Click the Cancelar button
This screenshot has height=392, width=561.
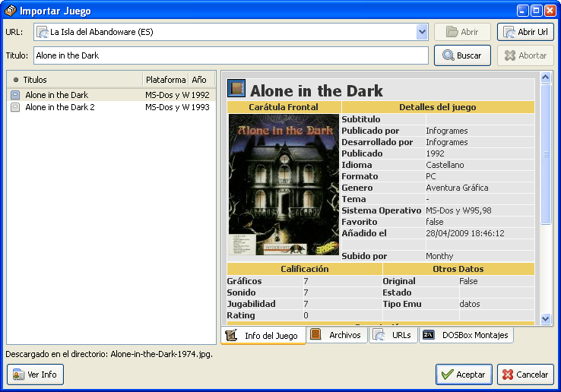coord(525,375)
